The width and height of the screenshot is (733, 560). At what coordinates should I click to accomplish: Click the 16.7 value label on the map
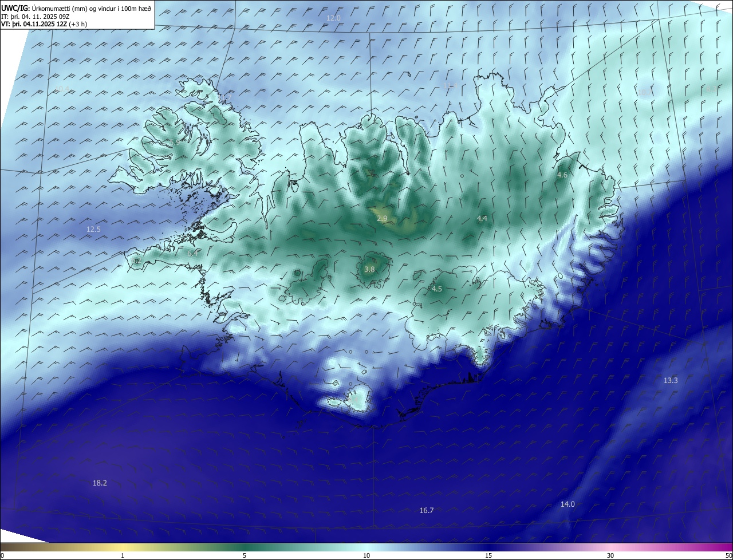coord(427,510)
